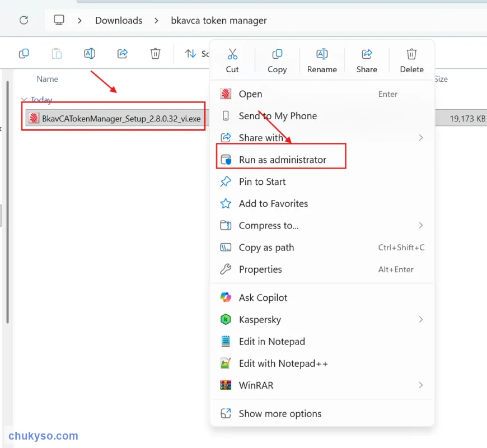Viewport: 487px width, 448px height.
Task: Click the WinRAR books icon
Action: [x=226, y=385]
